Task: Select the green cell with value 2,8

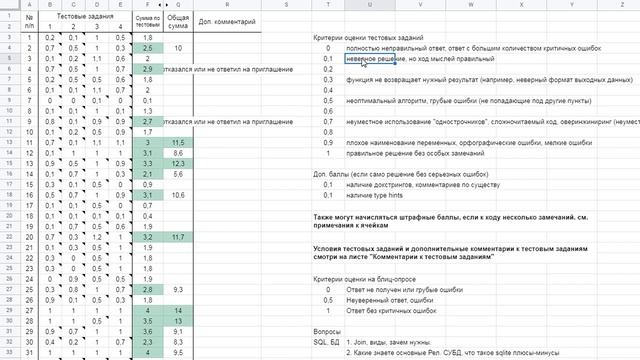Action: tap(148, 289)
